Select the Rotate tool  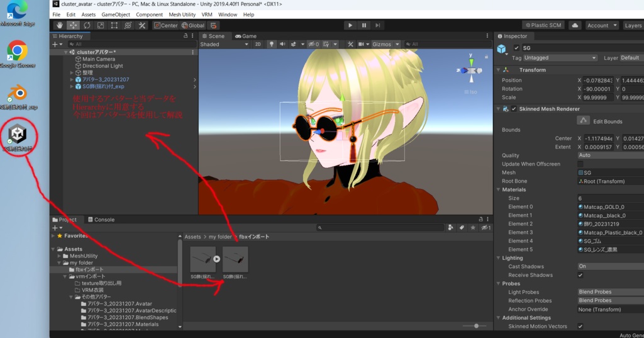click(x=87, y=26)
